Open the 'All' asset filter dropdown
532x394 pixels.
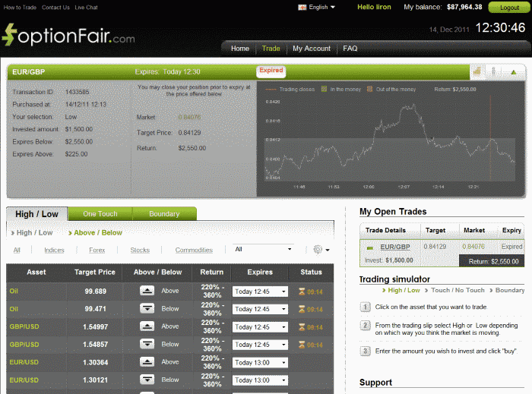point(263,249)
